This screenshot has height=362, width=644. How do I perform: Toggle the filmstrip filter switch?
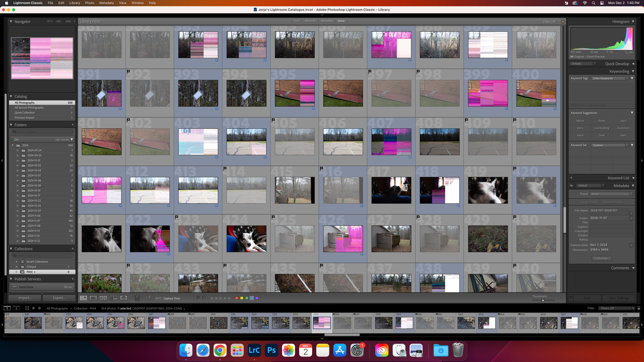click(x=639, y=308)
